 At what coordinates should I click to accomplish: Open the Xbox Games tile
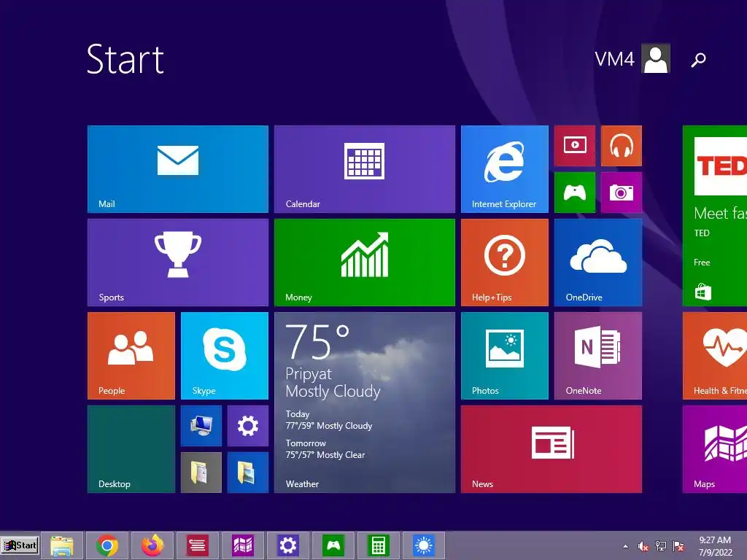point(575,192)
